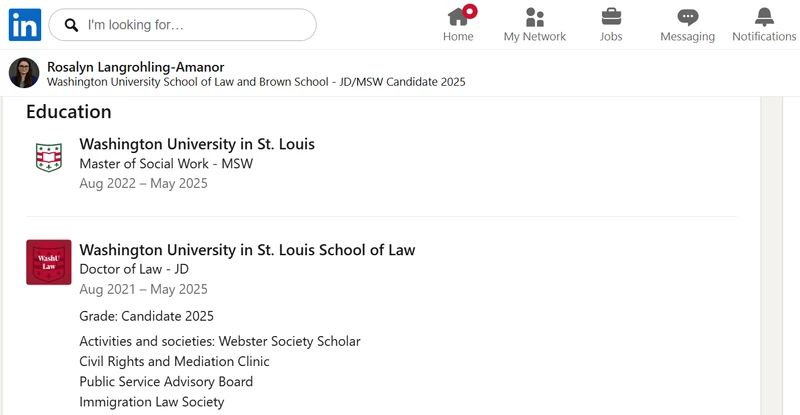Click the search magnifier icon
Image resolution: width=800 pixels, height=415 pixels.
(71, 25)
